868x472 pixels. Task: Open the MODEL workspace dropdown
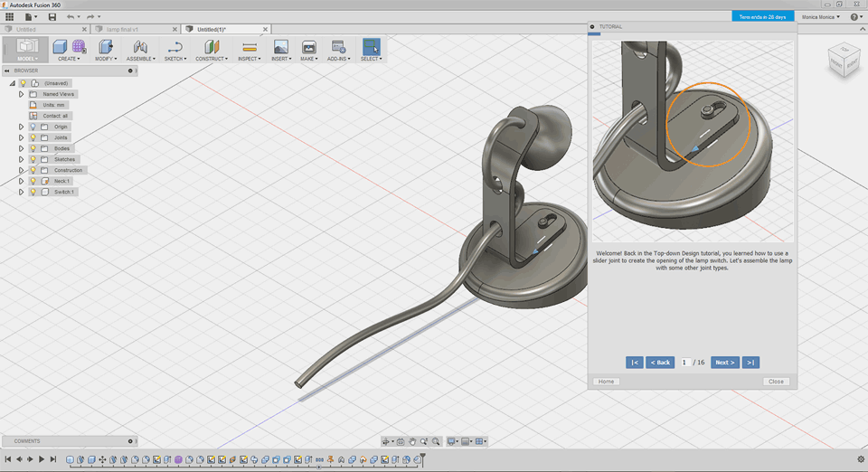(x=27, y=59)
